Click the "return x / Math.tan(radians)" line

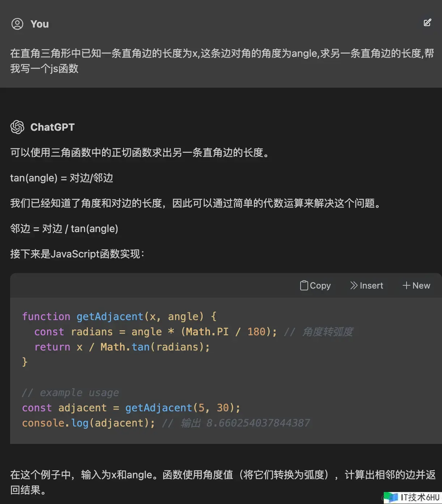click(x=122, y=347)
